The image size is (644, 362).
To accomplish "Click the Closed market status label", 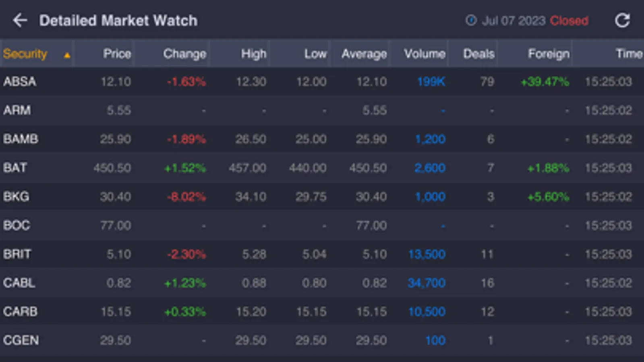I will click(569, 21).
